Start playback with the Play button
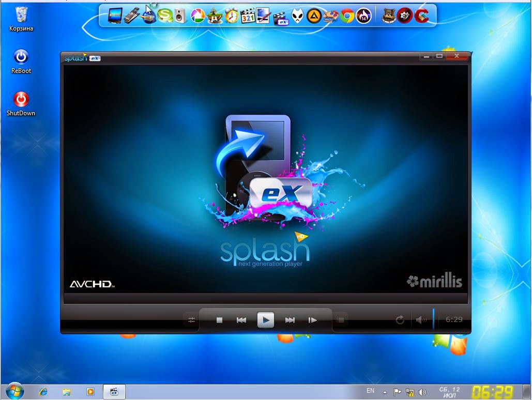Screen dimensions: 532x400 (x=266, y=319)
